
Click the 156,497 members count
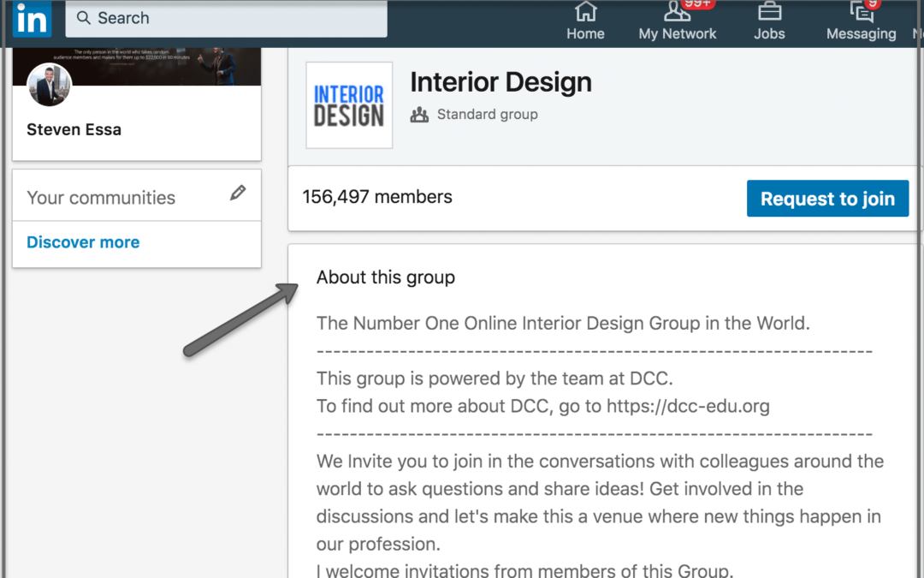[x=377, y=196]
